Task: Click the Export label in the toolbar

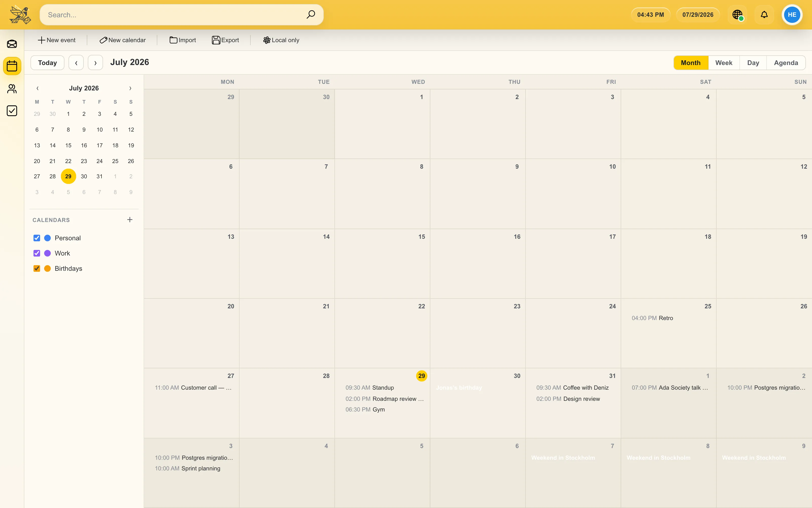Action: 230,40
